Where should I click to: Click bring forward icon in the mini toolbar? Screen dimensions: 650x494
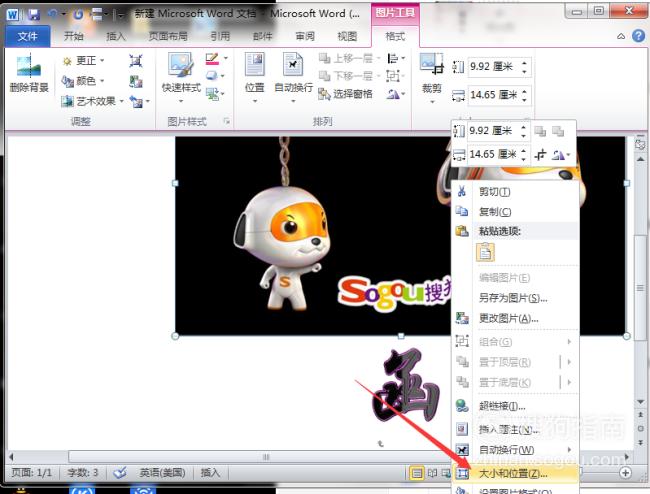click(x=540, y=131)
